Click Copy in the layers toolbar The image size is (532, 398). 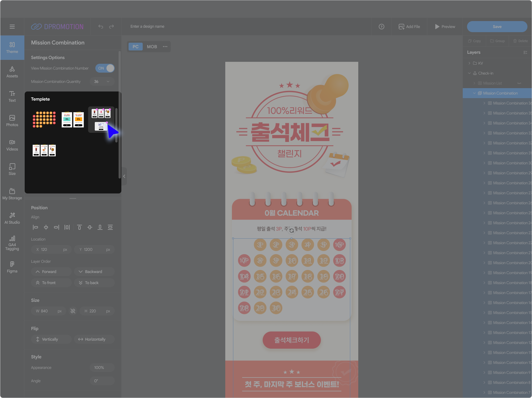point(474,41)
